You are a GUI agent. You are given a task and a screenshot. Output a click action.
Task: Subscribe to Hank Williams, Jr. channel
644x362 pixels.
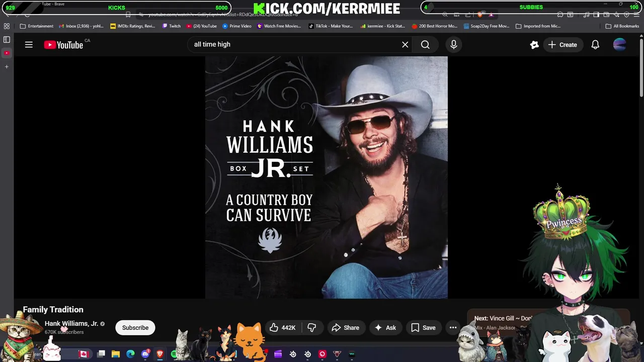pyautogui.click(x=135, y=328)
